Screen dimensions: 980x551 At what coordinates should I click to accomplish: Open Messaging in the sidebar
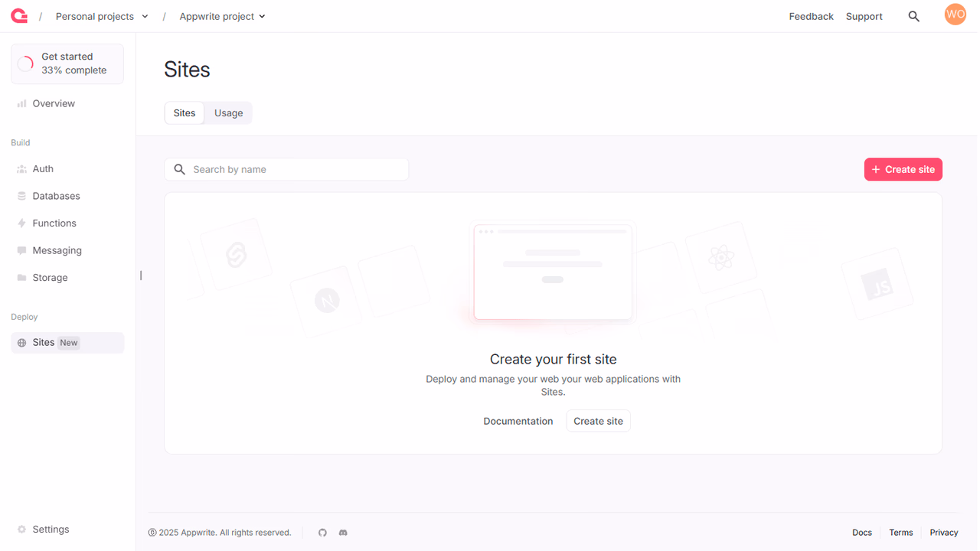click(67, 250)
